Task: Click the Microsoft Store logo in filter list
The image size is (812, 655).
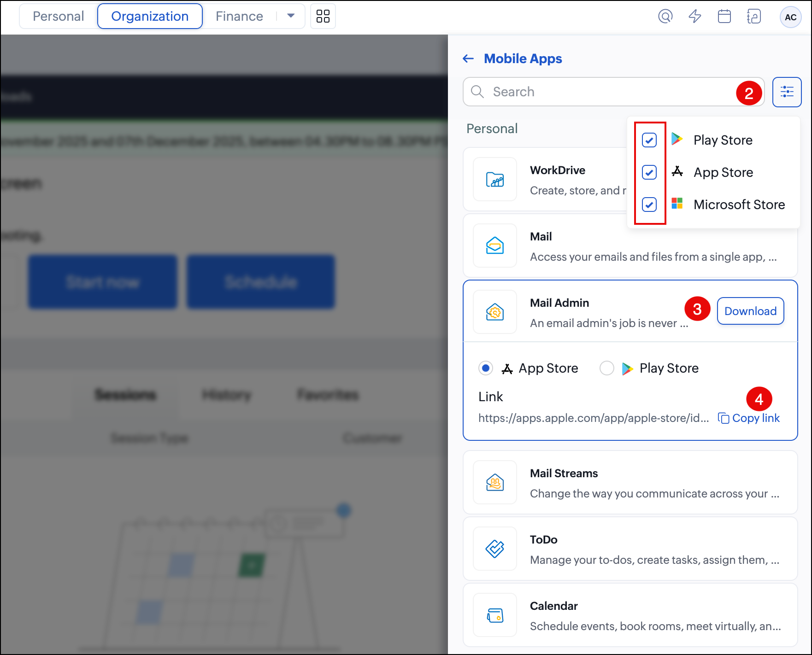Action: tap(677, 203)
